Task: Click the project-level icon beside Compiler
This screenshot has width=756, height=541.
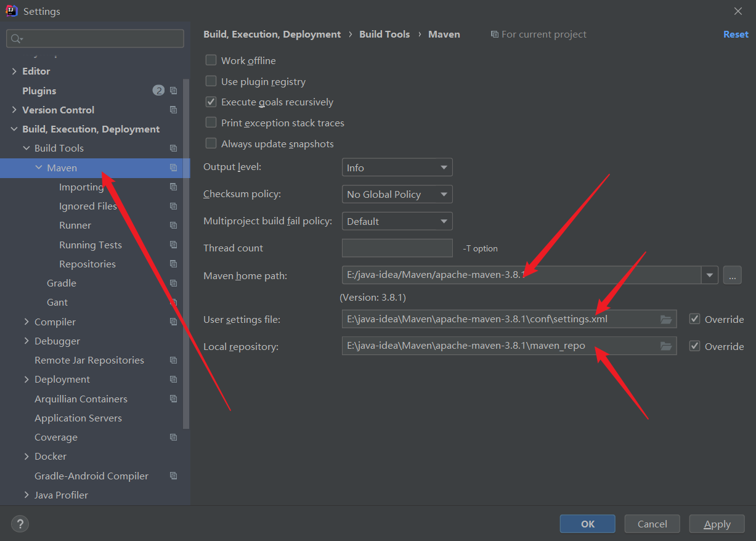Action: (174, 322)
